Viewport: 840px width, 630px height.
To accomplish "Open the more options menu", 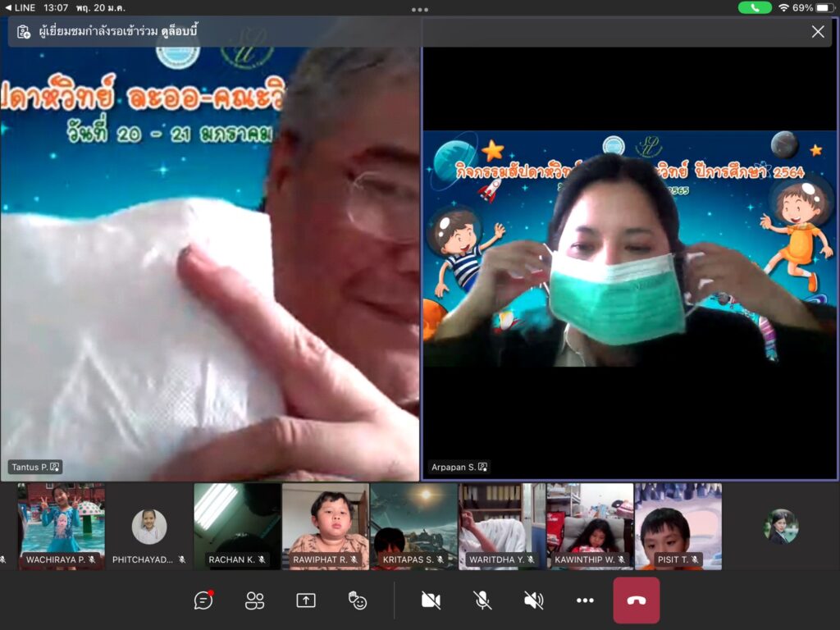I will tap(585, 600).
